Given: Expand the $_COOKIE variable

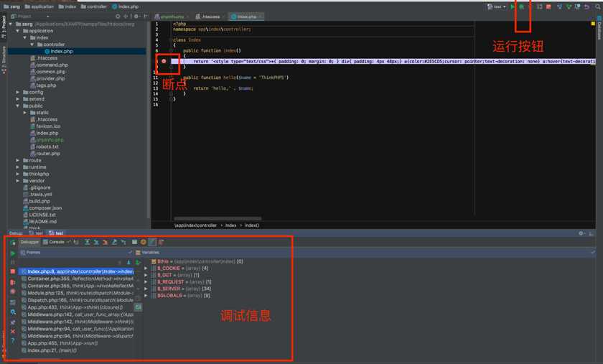Looking at the screenshot, I should pos(146,269).
